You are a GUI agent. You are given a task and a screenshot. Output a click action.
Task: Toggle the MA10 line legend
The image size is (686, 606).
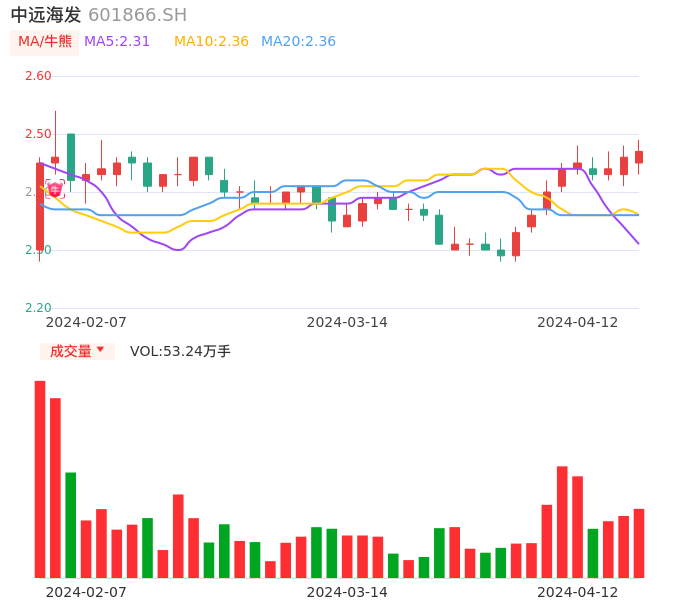click(x=211, y=42)
